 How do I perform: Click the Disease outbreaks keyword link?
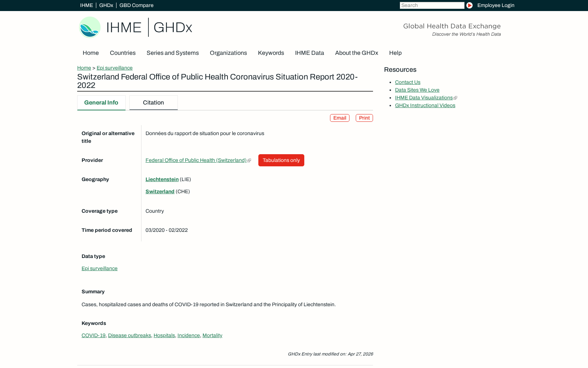coord(129,335)
